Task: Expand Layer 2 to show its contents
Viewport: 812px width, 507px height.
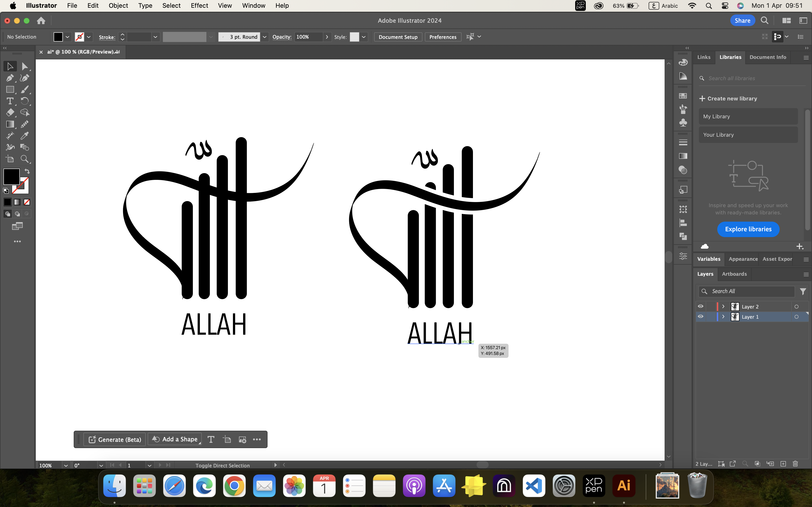Action: pyautogui.click(x=723, y=306)
